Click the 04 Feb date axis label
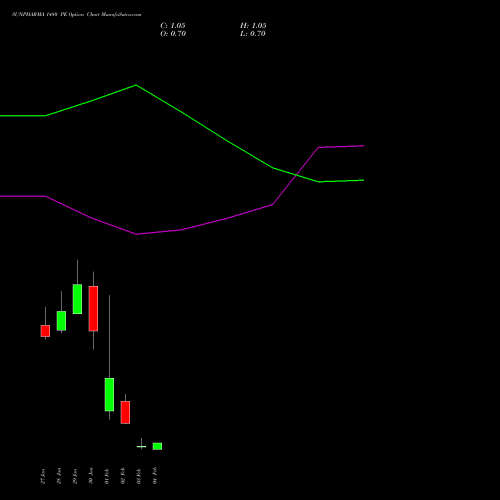500x500 pixels. [155, 476]
